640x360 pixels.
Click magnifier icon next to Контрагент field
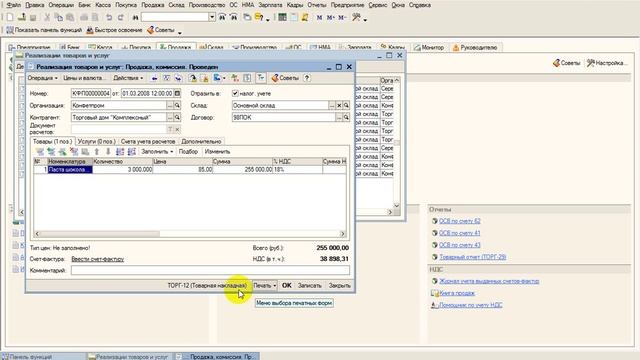pyautogui.click(x=177, y=117)
